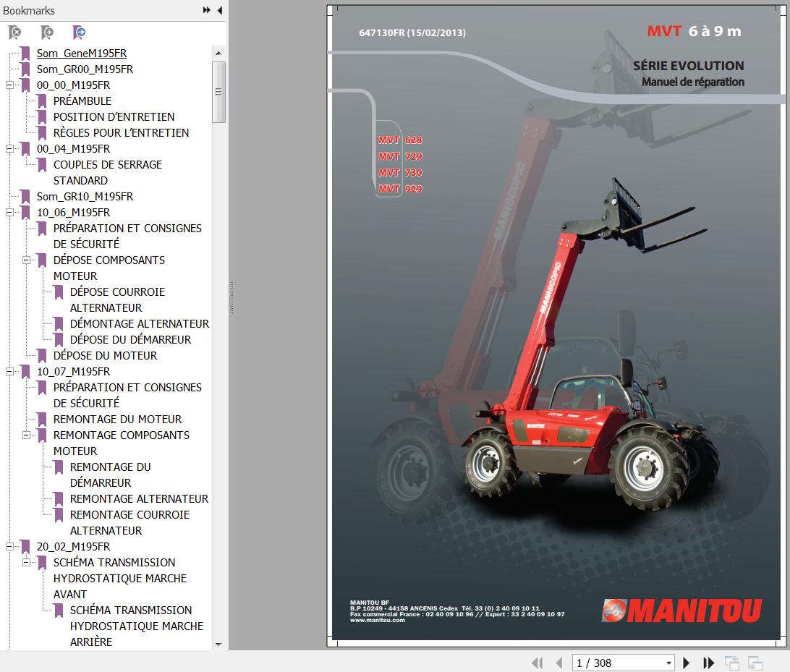
Task: Click the 00_00_M195FR bookmark label
Action: [x=73, y=85]
